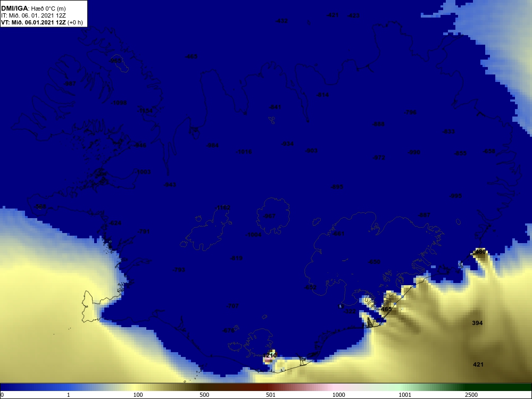Click the DMI/IGA title in header box

tap(14, 9)
